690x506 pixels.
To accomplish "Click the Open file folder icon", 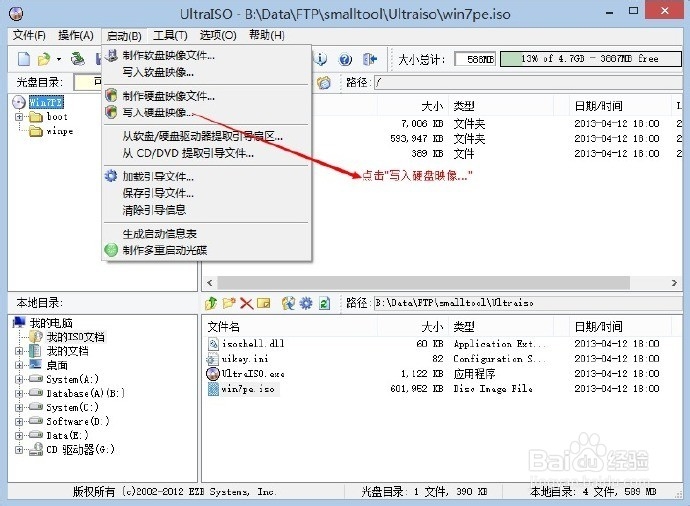I will tap(44, 59).
